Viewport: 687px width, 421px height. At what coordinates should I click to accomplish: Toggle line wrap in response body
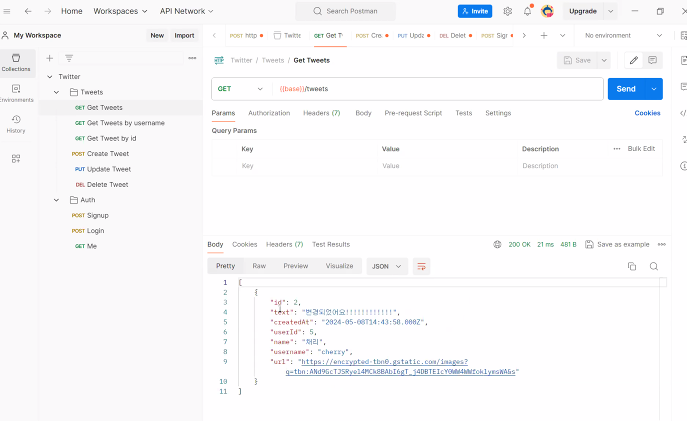point(421,266)
